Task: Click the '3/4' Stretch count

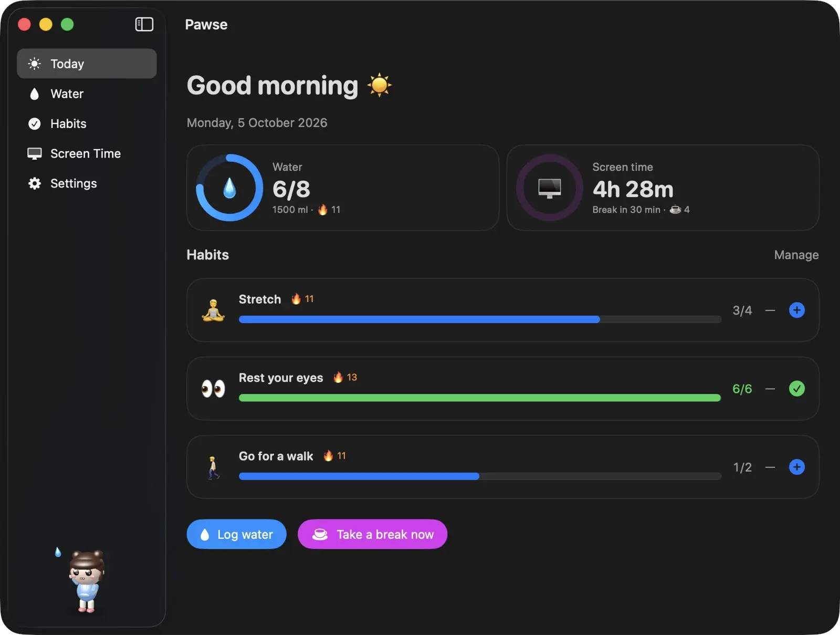Action: click(x=742, y=310)
